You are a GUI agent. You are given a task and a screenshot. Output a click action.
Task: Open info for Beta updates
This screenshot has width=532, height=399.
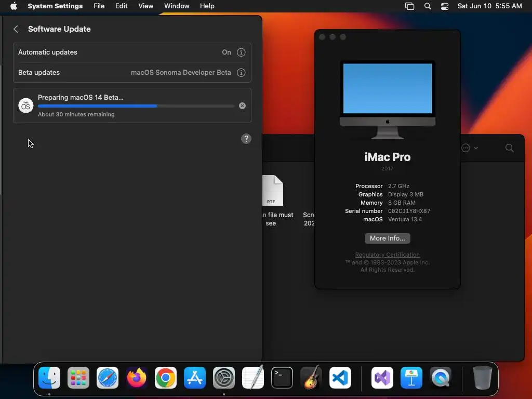(x=241, y=73)
